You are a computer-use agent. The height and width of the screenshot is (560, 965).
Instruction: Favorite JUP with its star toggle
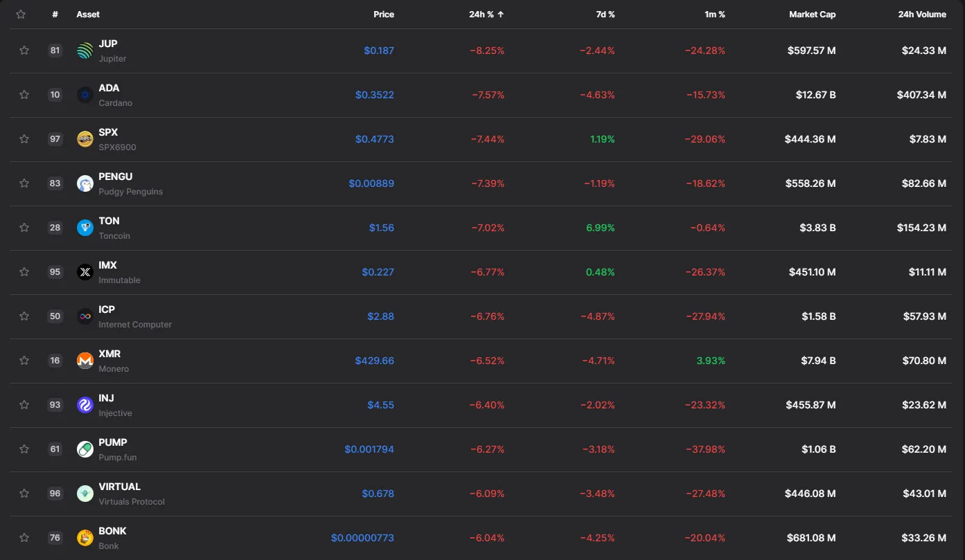[x=24, y=51]
